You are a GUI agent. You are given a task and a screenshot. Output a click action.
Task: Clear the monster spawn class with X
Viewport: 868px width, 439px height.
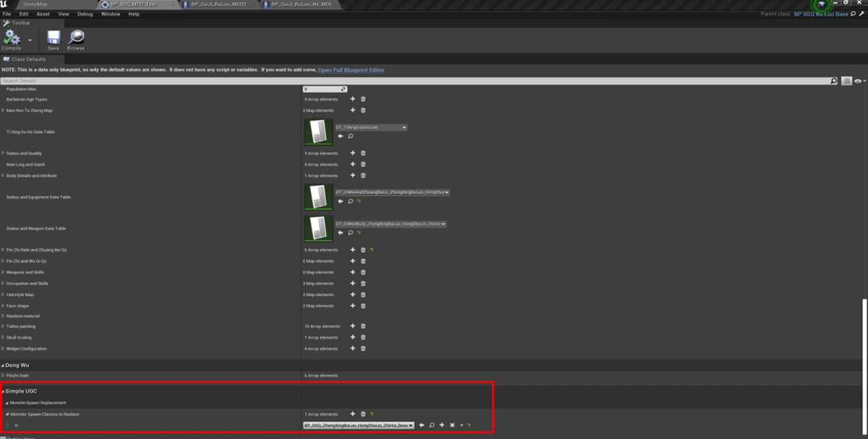[452, 425]
